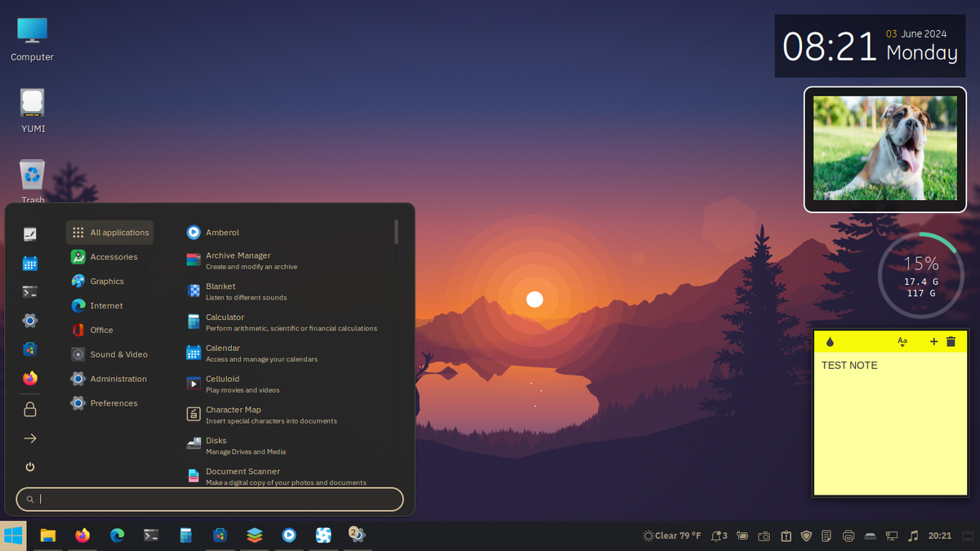Open Firefox from the menu favorites sidebar
This screenshot has width=980, height=551.
[30, 379]
